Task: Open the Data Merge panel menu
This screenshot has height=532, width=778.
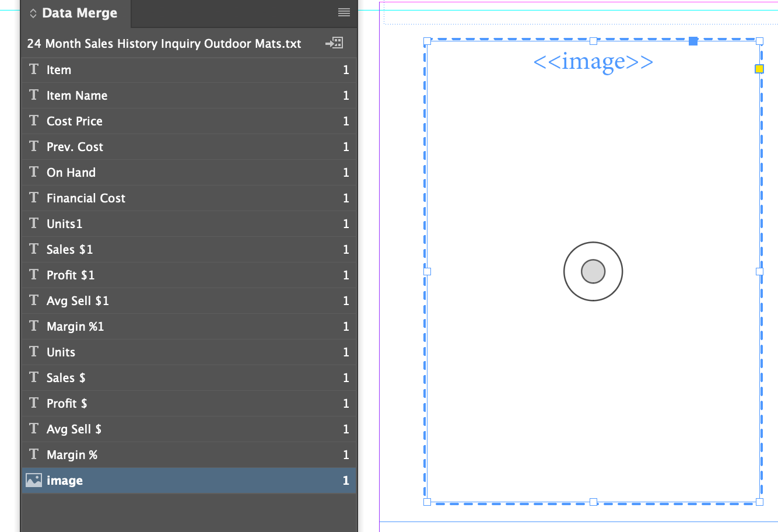Action: [344, 13]
